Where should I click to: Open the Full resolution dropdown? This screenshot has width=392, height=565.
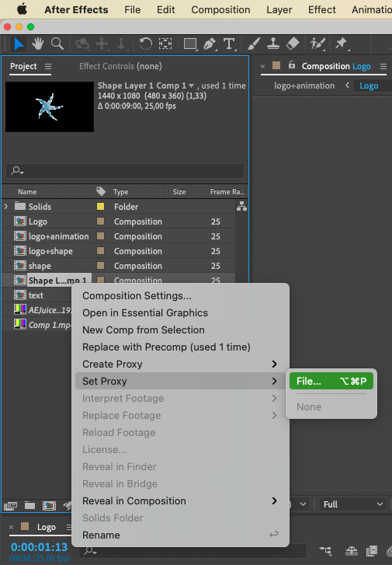click(352, 504)
